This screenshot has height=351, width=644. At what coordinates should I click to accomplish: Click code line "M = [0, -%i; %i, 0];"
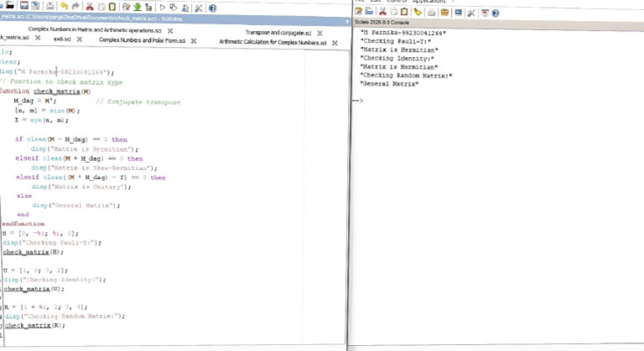tap(40, 233)
